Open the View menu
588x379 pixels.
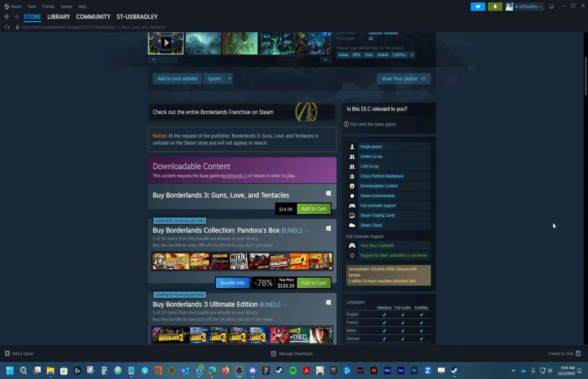[32, 7]
